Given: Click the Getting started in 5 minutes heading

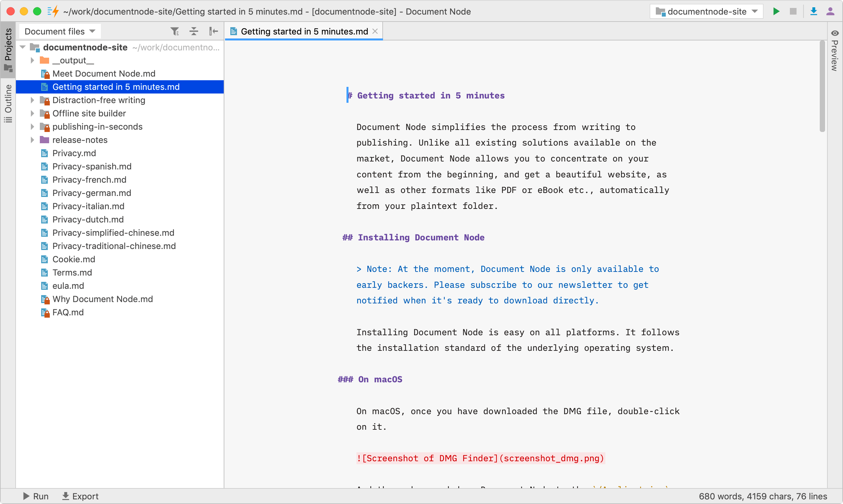Looking at the screenshot, I should tap(426, 95).
